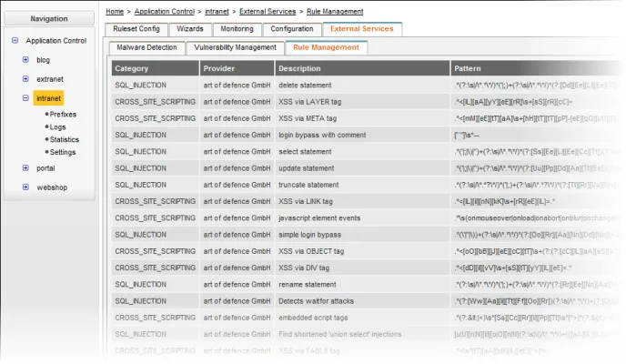Image resolution: width=626 pixels, height=364 pixels.
Task: Click provider cell in login bypass with comment row
Action: [237, 135]
